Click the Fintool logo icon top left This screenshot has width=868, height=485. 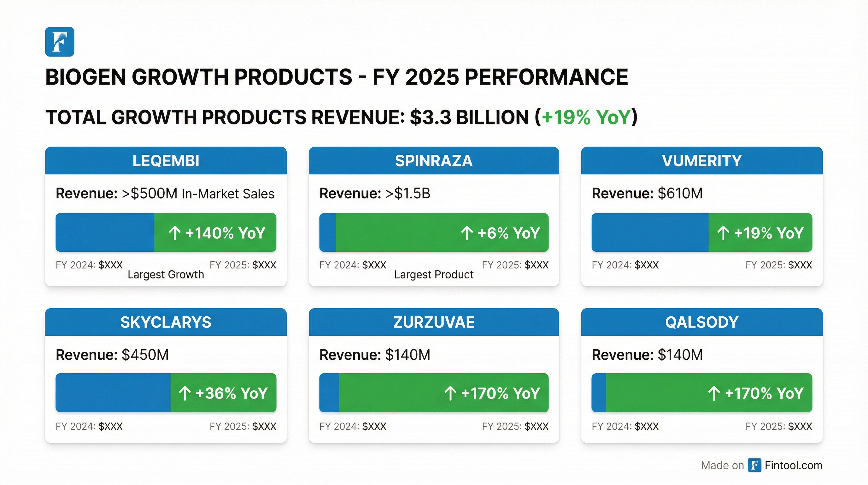59,44
